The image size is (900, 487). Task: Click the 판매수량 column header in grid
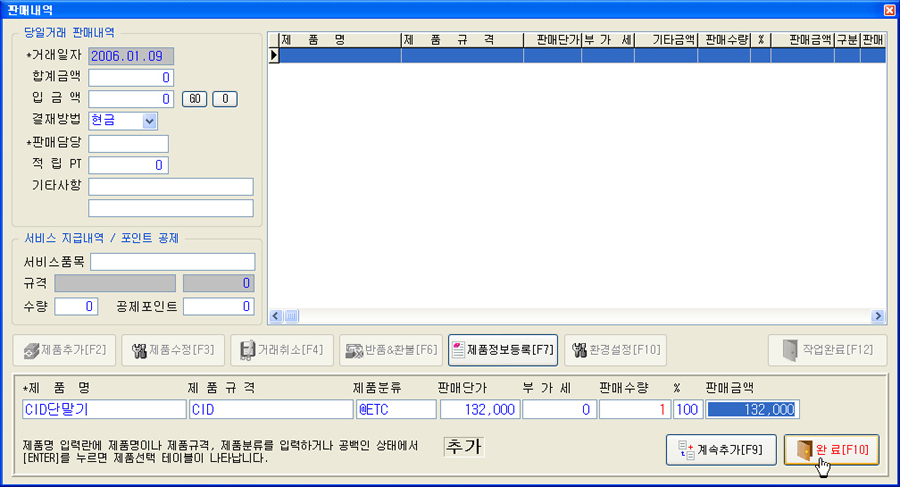(x=724, y=40)
